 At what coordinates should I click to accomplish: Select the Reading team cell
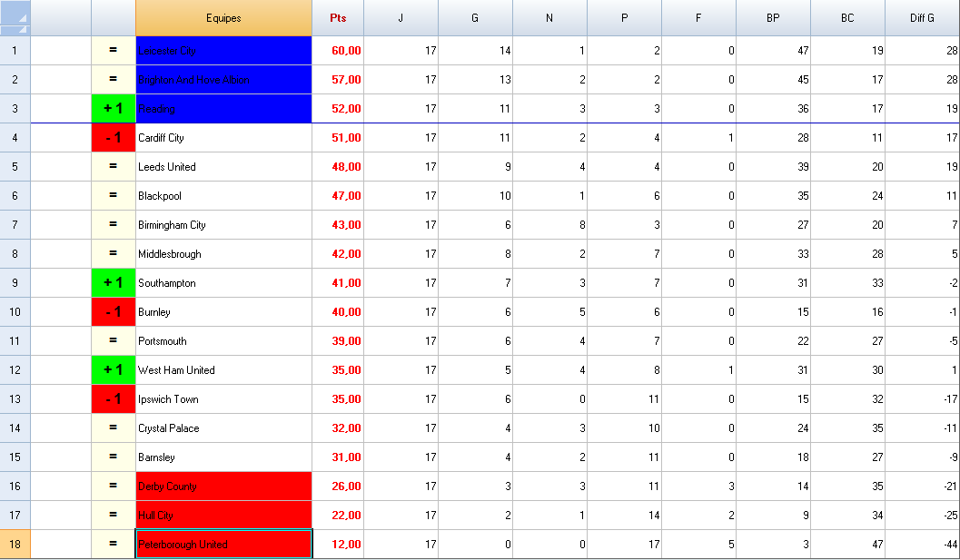223,108
